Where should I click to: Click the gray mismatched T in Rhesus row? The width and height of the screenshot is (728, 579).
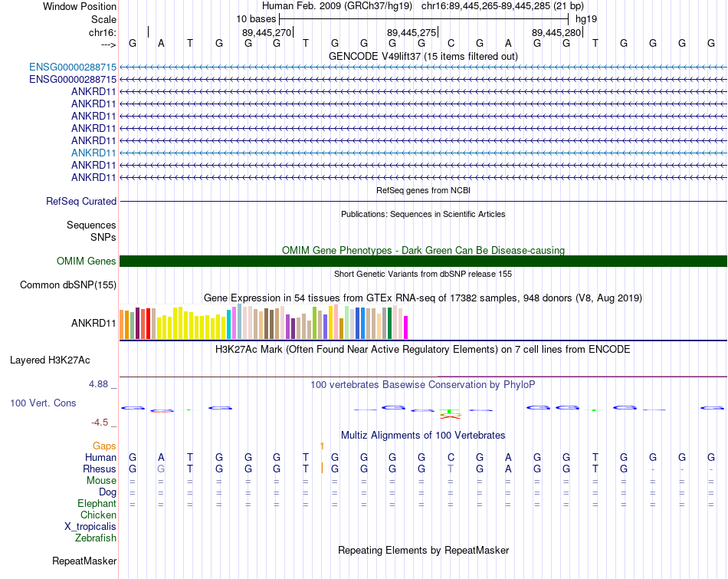point(451,469)
